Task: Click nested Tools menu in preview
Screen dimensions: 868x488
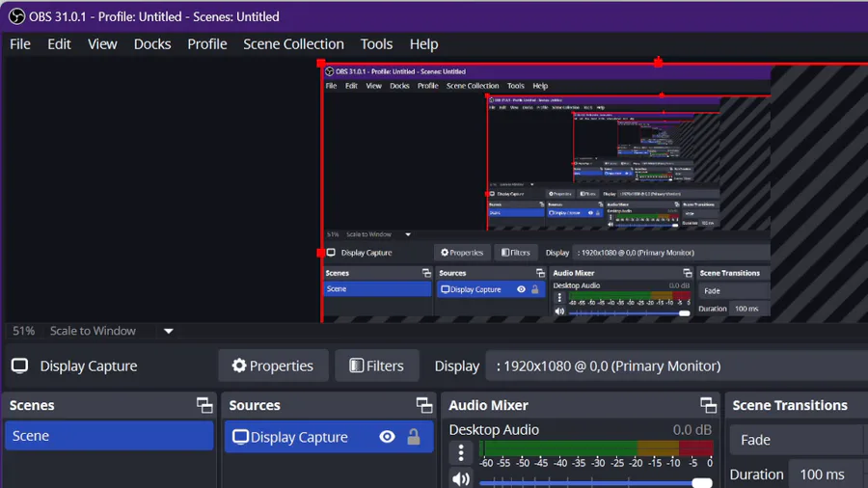Action: click(x=515, y=86)
